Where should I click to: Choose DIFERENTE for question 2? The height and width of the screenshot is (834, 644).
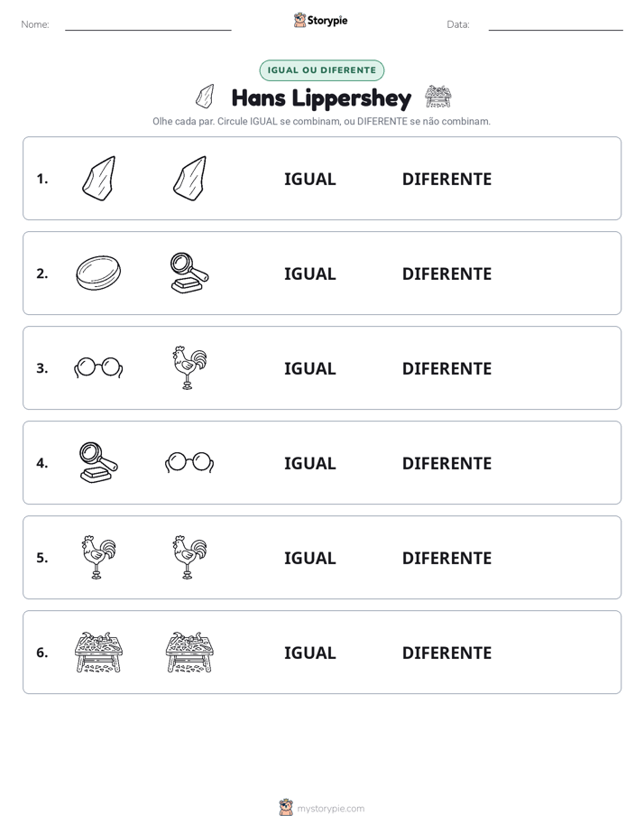tap(446, 273)
